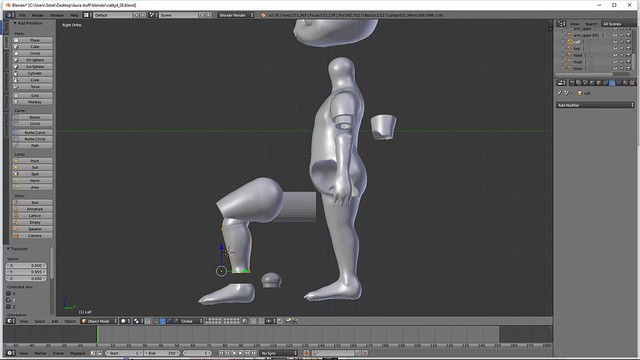
Task: Hide the calf object in outliner
Action: point(615,42)
